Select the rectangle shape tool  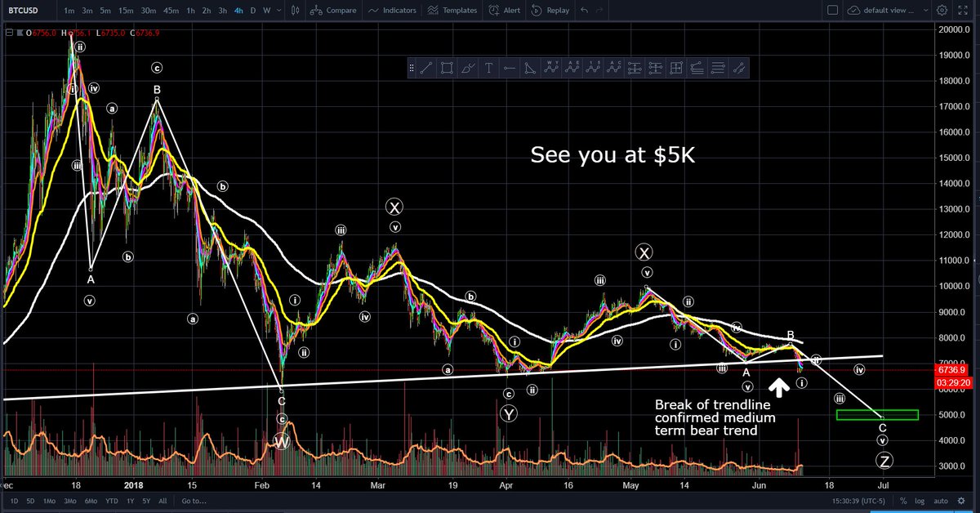pos(448,69)
